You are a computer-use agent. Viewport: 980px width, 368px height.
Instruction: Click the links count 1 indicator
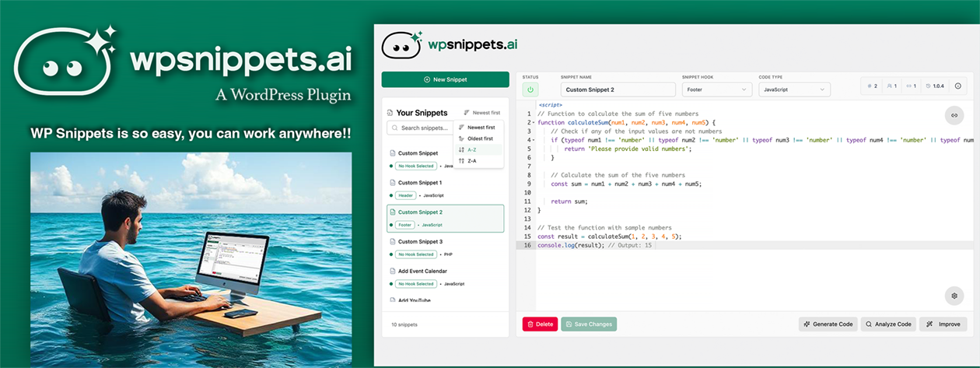pos(912,86)
